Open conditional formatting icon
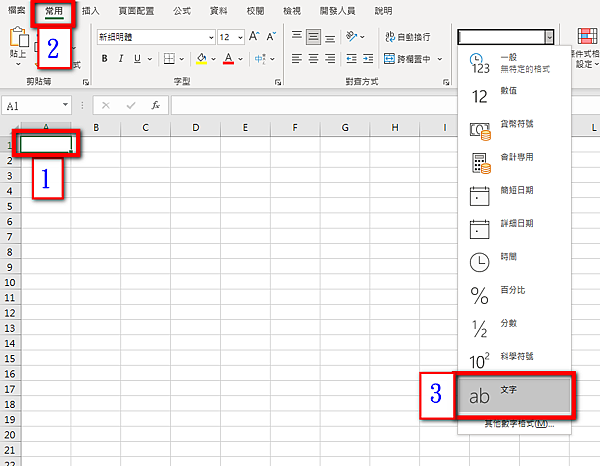The width and height of the screenshot is (600, 466). click(587, 36)
